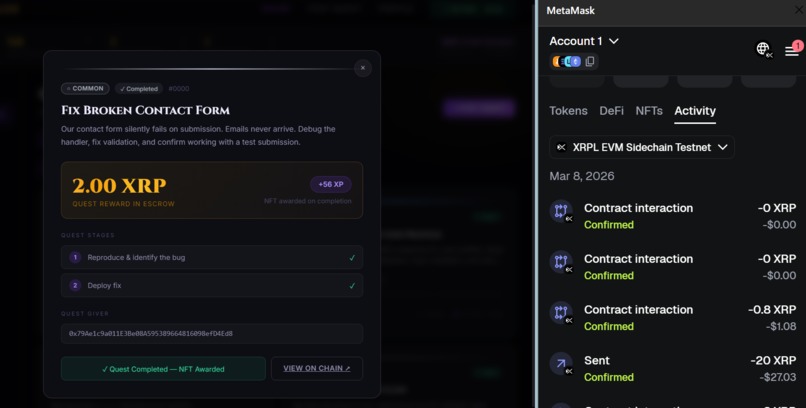Switch to the DeFi tab
The height and width of the screenshot is (408, 806).
tap(611, 111)
